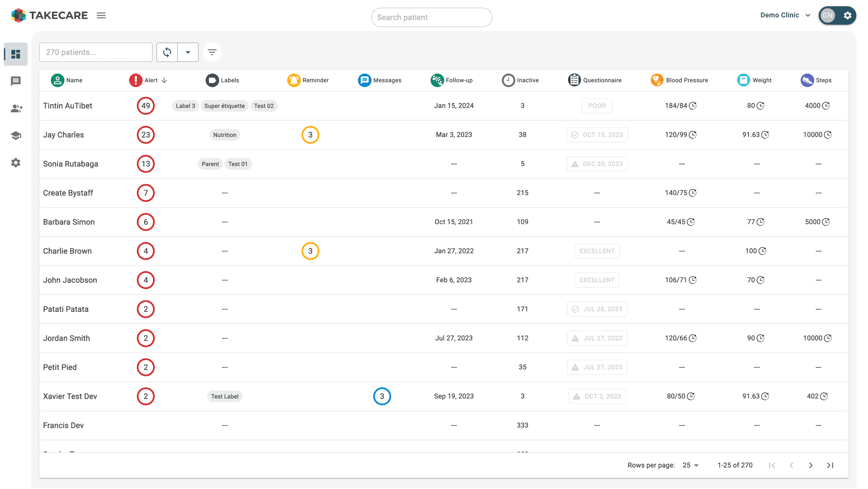Open alert badge 23 for Jay Charles

146,135
